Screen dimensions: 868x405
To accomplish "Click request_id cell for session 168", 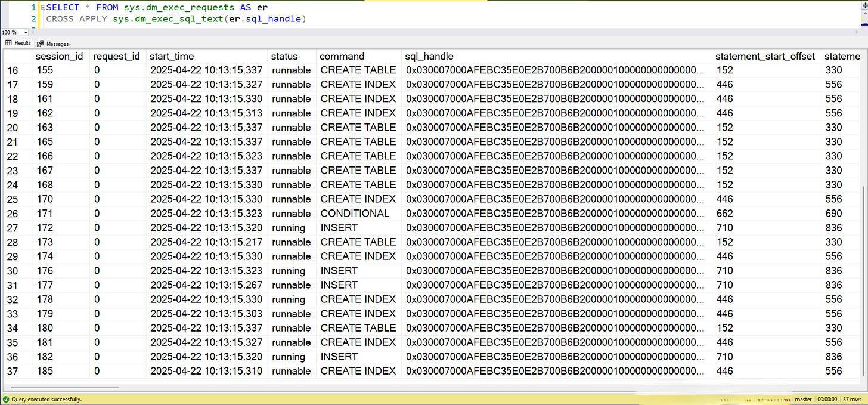I will click(x=118, y=185).
